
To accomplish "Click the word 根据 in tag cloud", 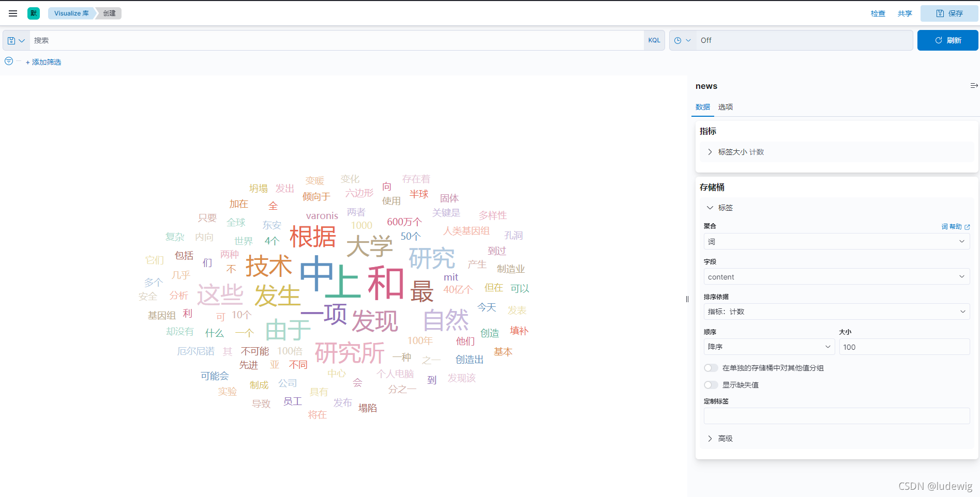I will click(x=313, y=237).
